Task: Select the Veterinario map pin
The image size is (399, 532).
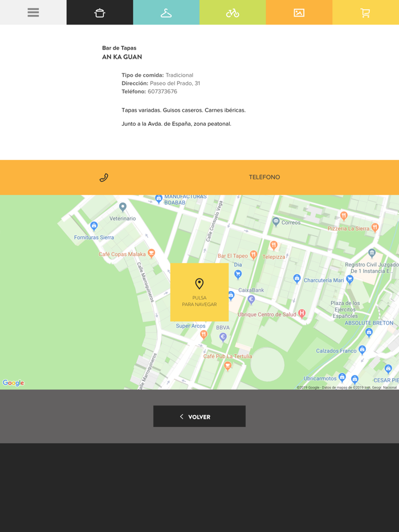Action: (x=123, y=207)
